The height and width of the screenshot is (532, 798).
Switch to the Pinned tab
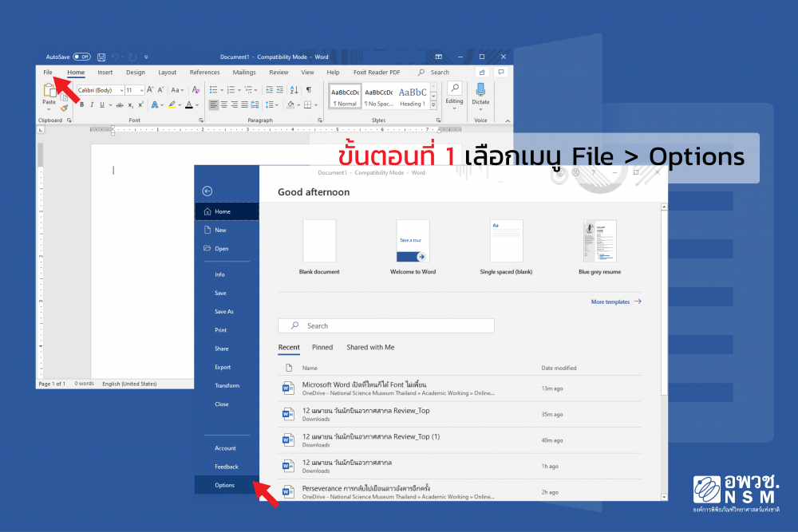322,347
